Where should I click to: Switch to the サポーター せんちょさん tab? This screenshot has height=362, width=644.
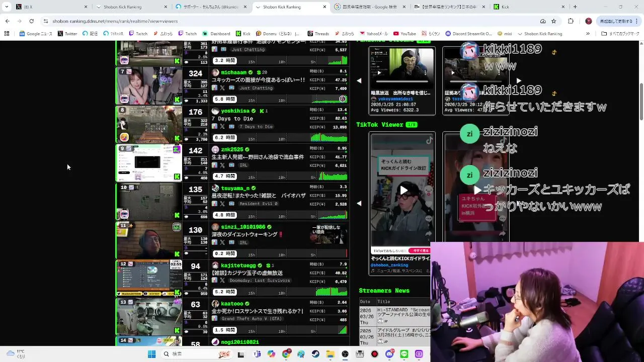[x=211, y=7]
